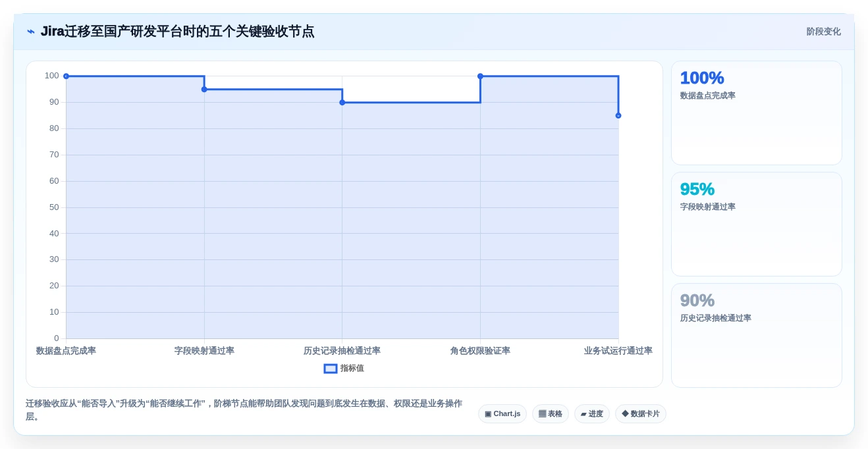
Task: Toggle the 指标值 legend color box
Action: 331,369
